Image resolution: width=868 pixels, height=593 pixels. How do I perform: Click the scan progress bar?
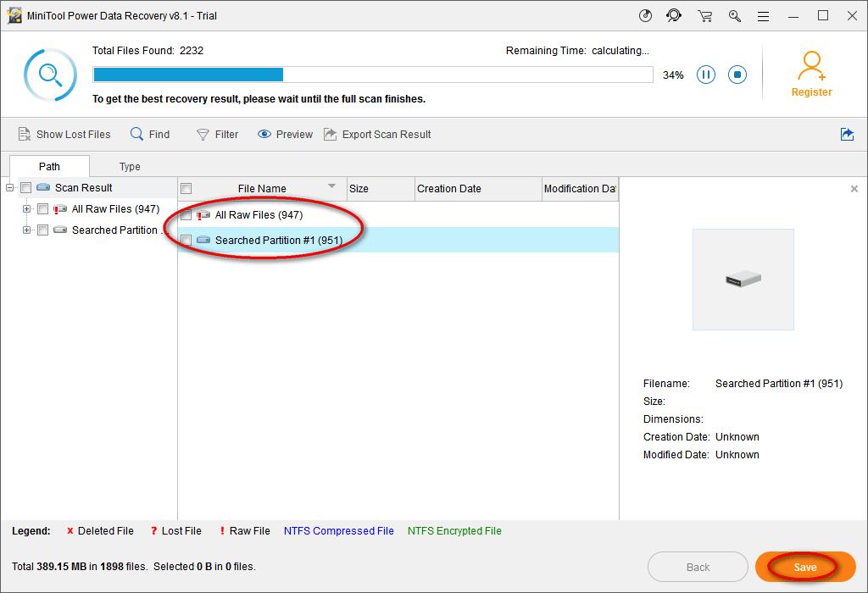point(373,75)
